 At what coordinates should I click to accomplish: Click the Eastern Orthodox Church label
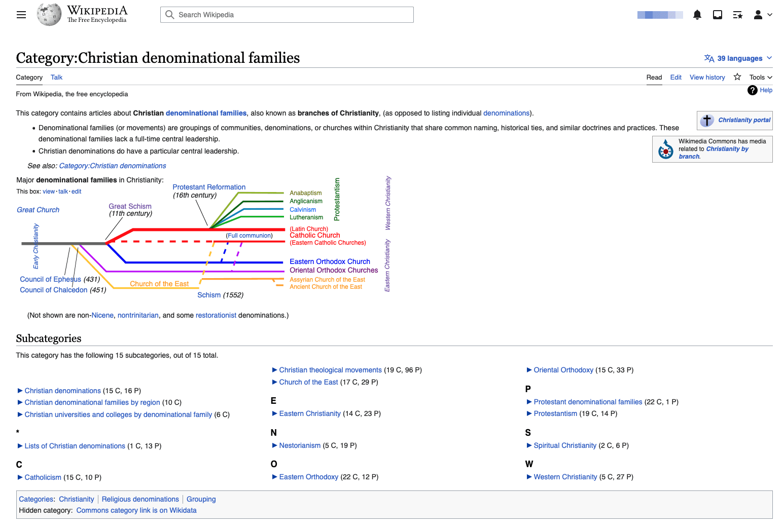click(x=330, y=261)
